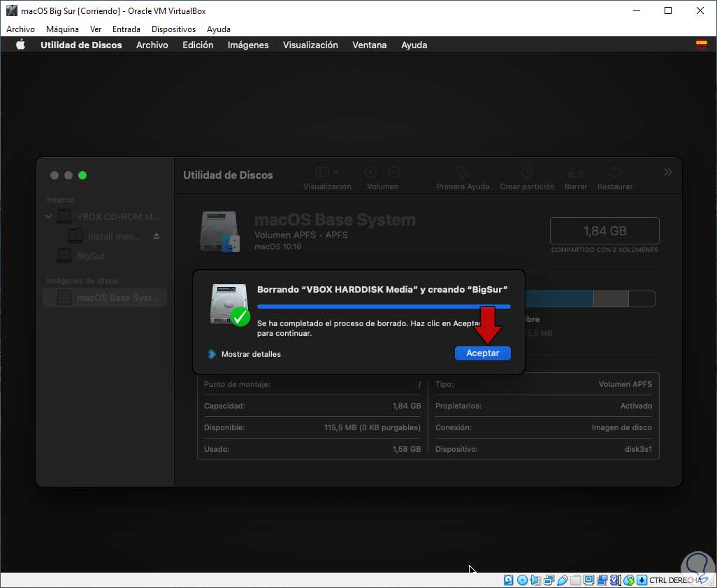Click the Conexión Imagen de disco value

tap(621, 427)
